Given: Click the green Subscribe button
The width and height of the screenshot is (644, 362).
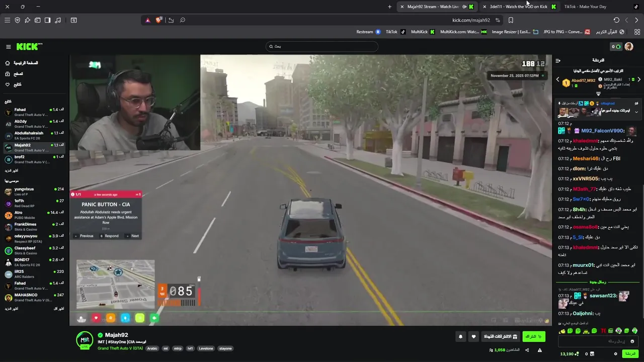Looking at the screenshot, I should click(x=533, y=336).
